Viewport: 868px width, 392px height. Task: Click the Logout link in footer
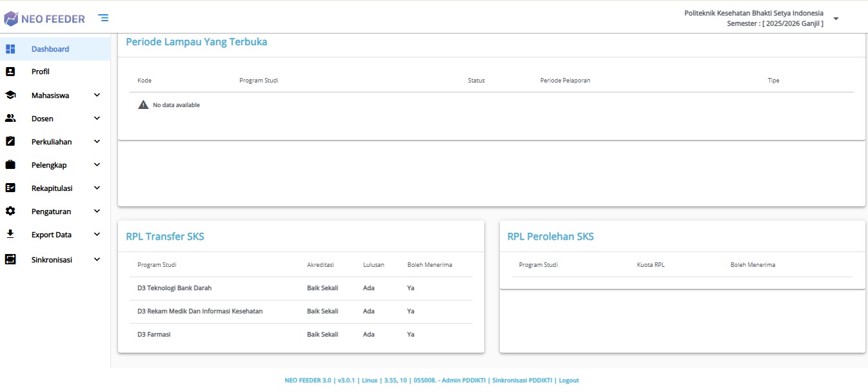click(569, 380)
